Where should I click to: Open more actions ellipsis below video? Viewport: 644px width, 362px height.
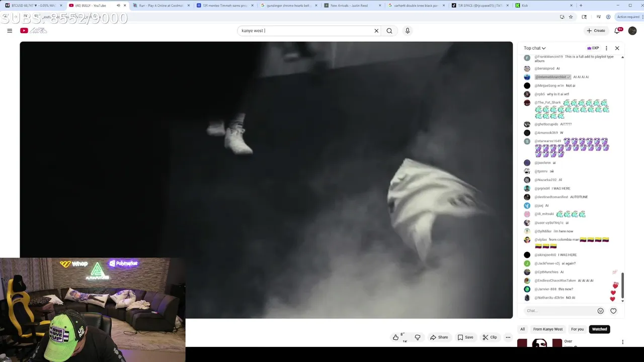pos(508,337)
